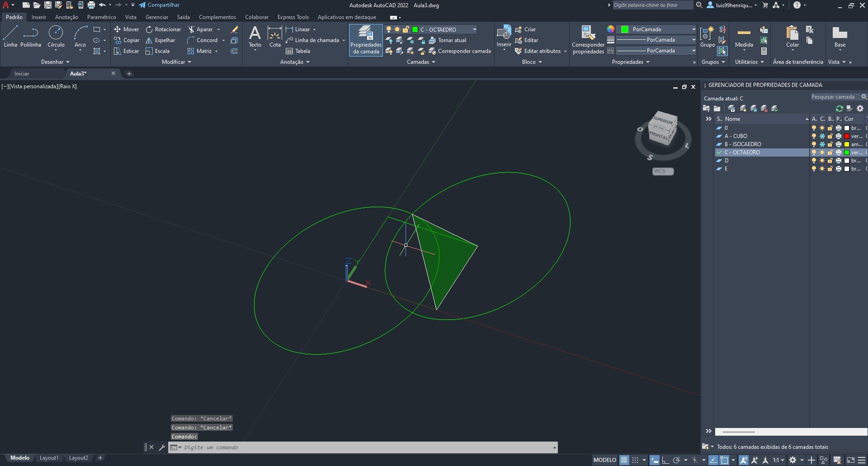Click the WCS button under ViewCube
This screenshot has width=868, height=466.
coord(663,171)
